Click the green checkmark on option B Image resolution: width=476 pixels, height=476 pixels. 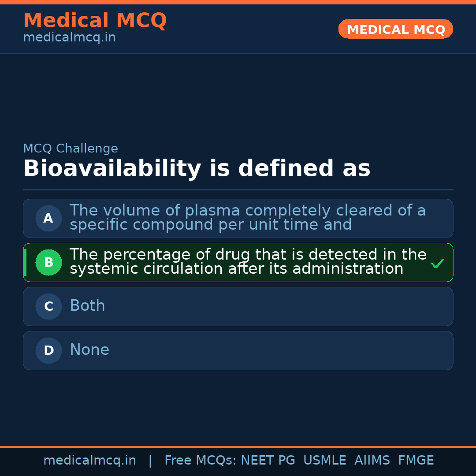click(x=437, y=263)
